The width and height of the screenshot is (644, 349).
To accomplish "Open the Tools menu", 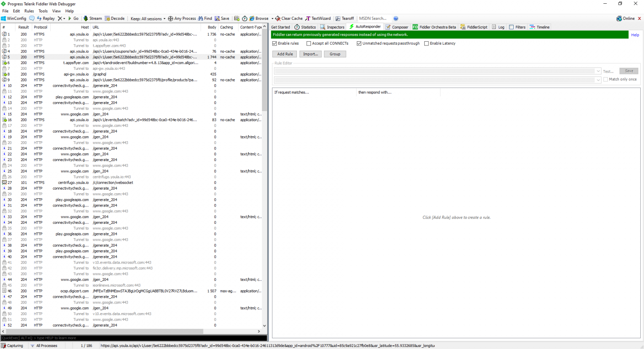I will 43,11.
